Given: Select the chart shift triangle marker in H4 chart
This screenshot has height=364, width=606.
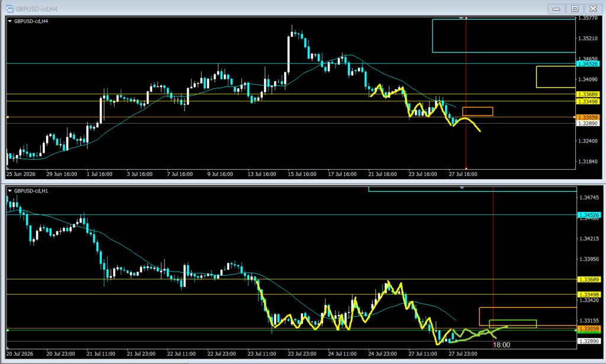Looking at the screenshot, I should pyautogui.click(x=461, y=18).
